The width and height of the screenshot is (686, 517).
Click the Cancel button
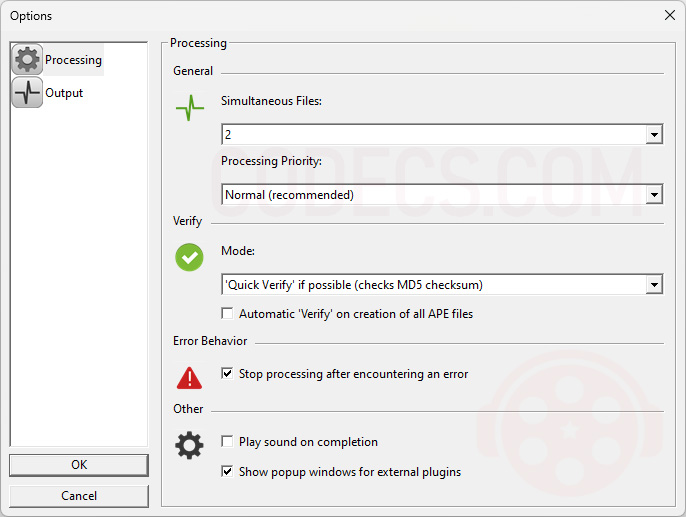click(x=79, y=496)
